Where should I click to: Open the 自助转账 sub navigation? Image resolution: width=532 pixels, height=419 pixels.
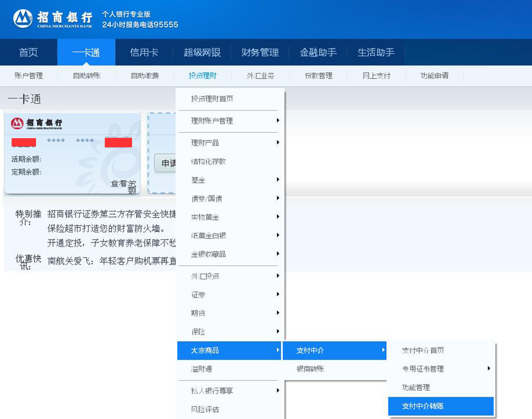click(x=87, y=75)
